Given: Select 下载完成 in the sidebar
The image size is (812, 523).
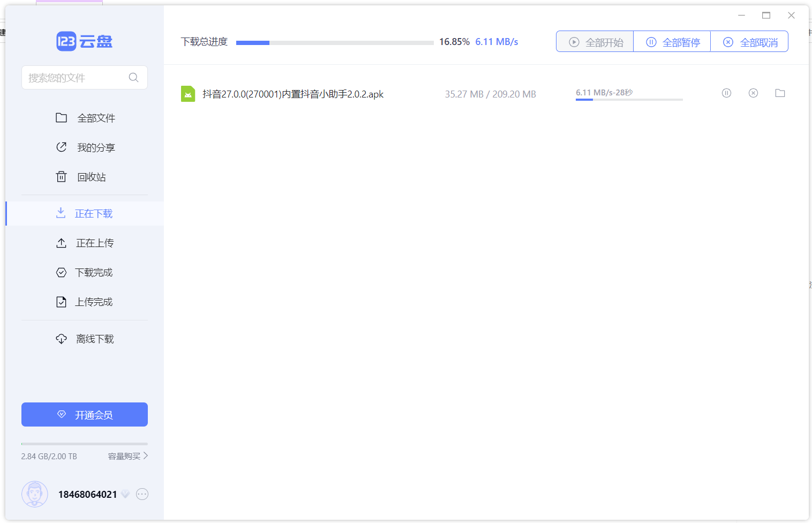Looking at the screenshot, I should click(x=85, y=272).
